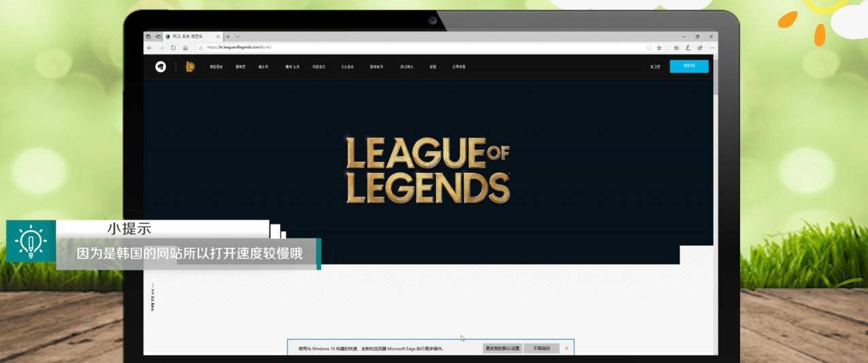The image size is (868, 363).
Task: Open the 고객지원 navigation menu item
Action: pos(458,67)
